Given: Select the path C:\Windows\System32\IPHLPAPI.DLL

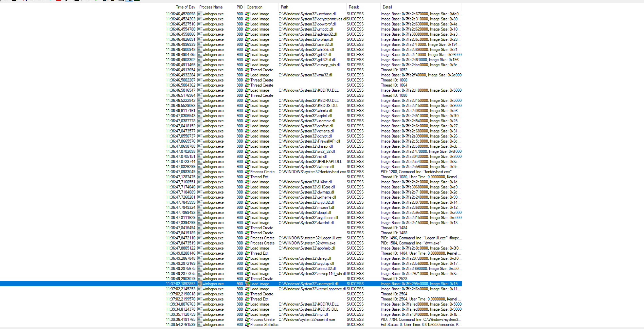Looking at the screenshot, I should point(310,162).
